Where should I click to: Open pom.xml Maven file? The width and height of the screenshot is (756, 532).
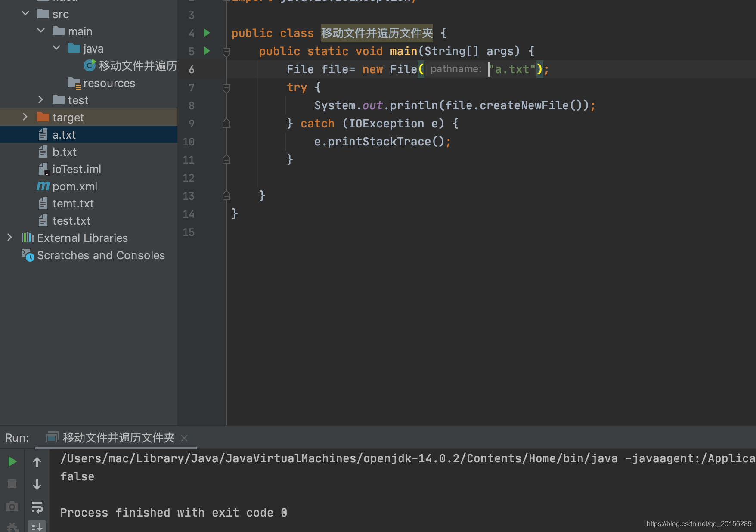(x=89, y=186)
